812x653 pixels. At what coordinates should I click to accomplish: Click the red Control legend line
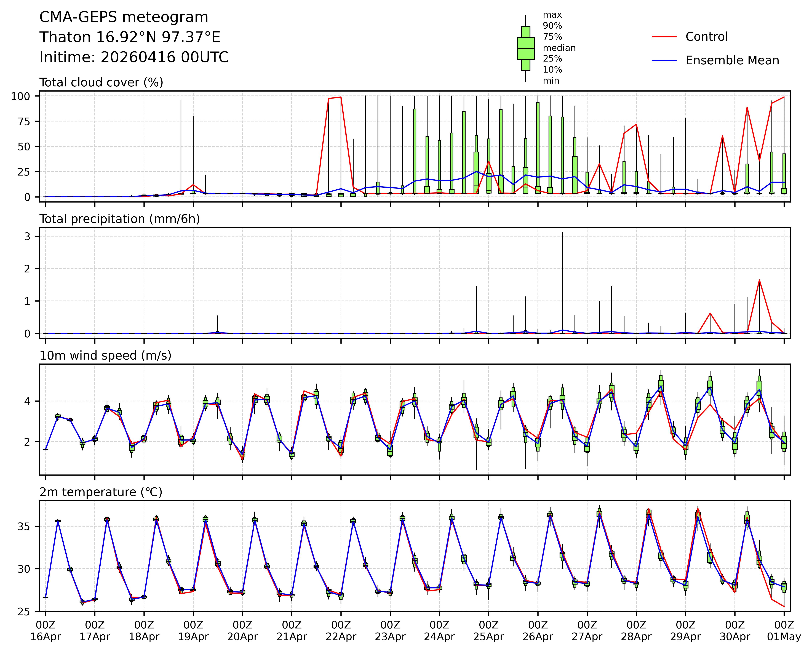664,37
